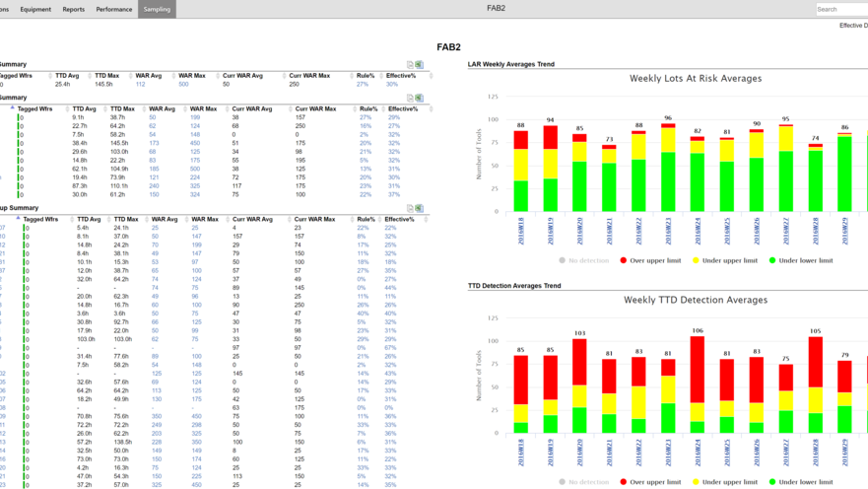The height and width of the screenshot is (489, 868).
Task: Sort ten-row summary table by WAR Max header
Action: 203,109
